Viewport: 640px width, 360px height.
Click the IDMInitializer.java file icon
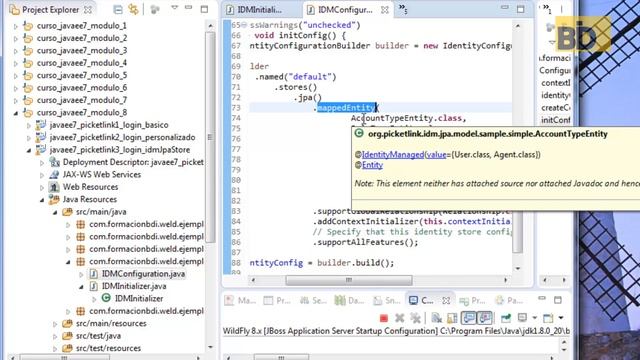point(93,286)
